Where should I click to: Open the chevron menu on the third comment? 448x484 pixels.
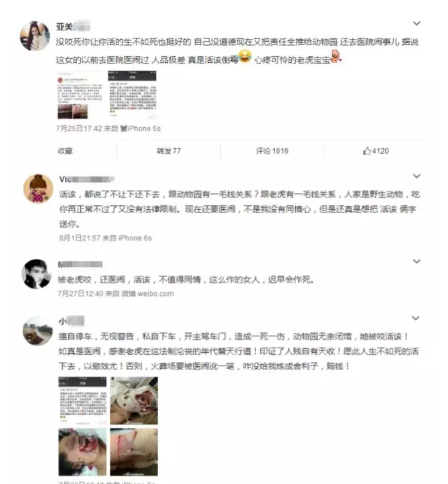[416, 262]
